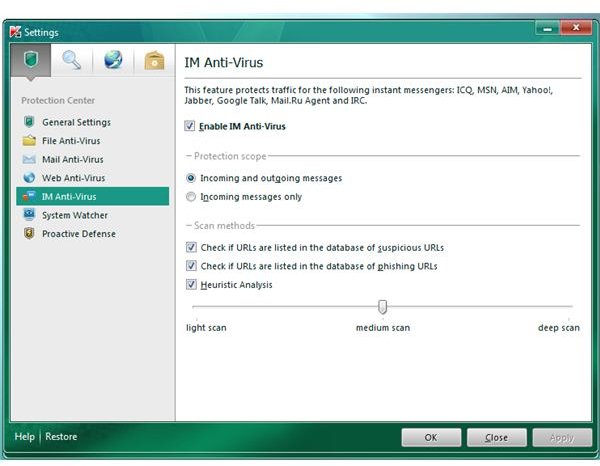Select IM Anti-Virus in sidebar

[93, 196]
